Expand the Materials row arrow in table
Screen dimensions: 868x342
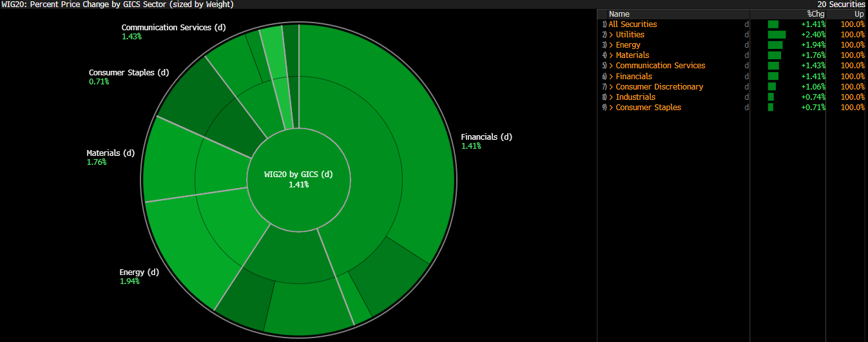(x=611, y=55)
